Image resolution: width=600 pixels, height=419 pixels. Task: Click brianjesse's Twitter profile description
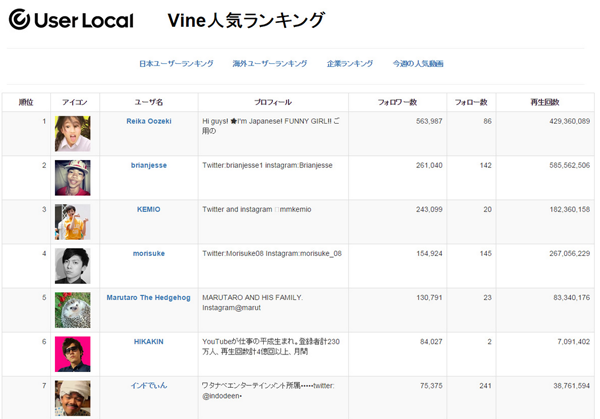tap(267, 165)
